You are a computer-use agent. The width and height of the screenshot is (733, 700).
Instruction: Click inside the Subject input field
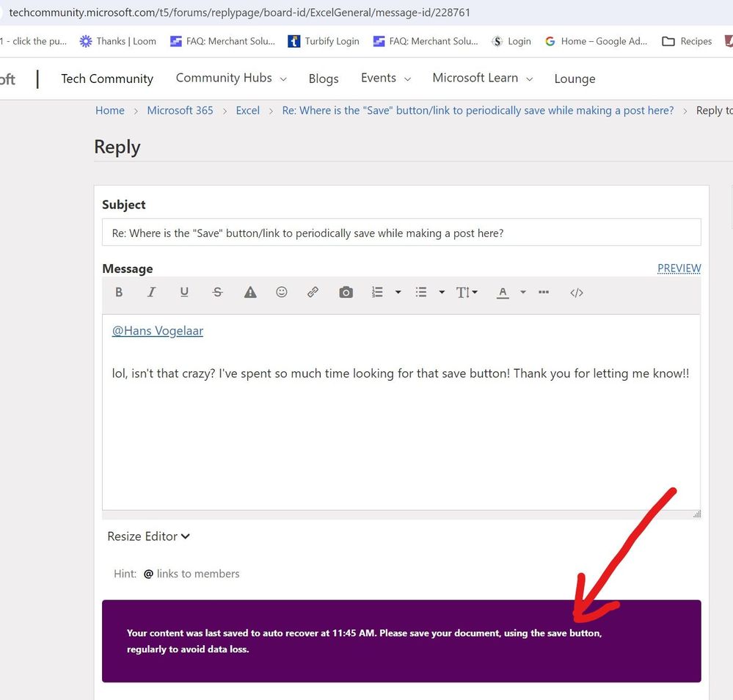tap(401, 232)
